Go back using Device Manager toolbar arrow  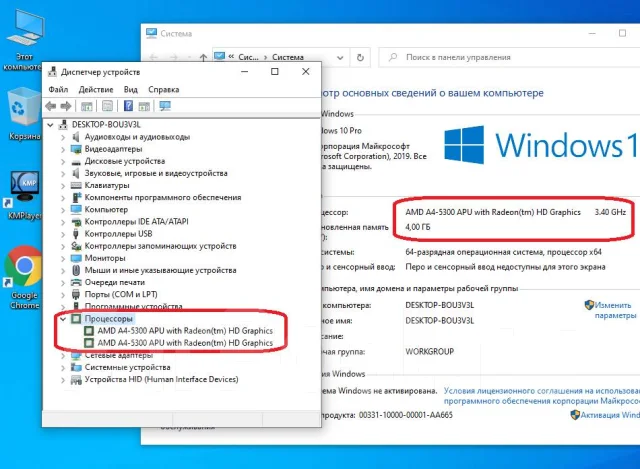pyautogui.click(x=51, y=106)
